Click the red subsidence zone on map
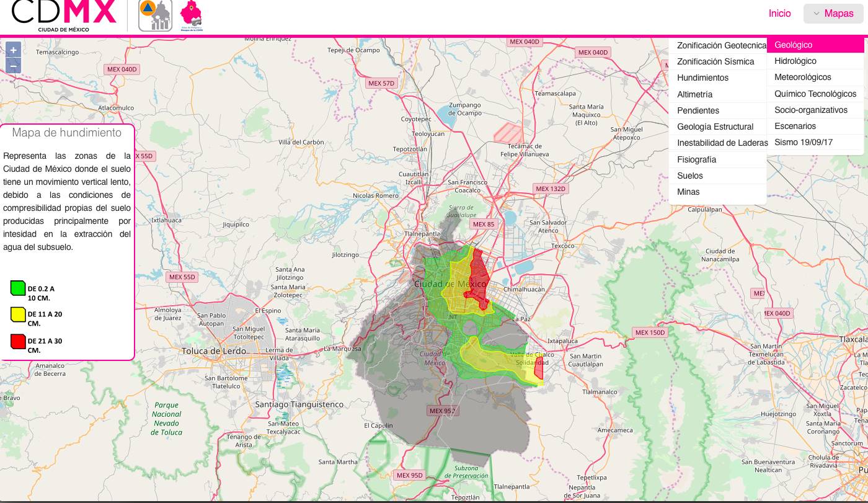 (x=478, y=276)
